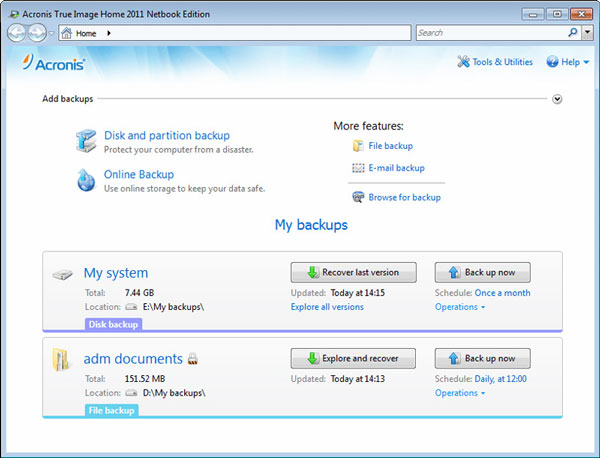Collapse the Add backups section
Viewport: 600px width, 458px height.
[557, 99]
